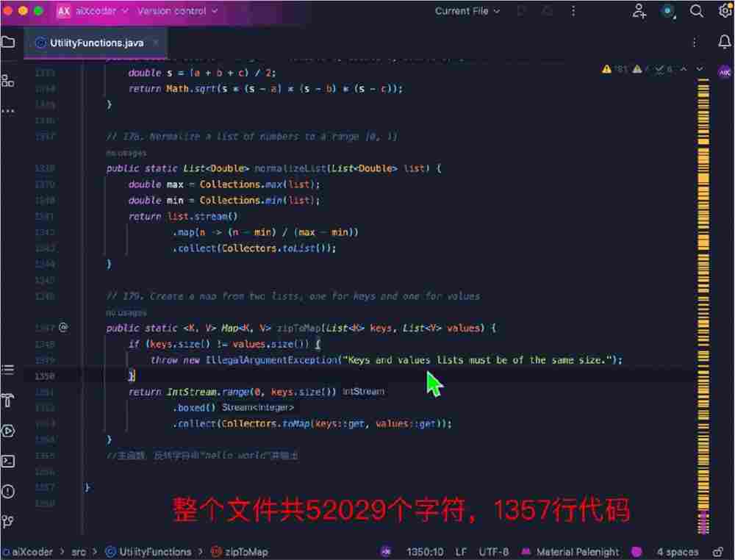Open the IDE Settings gear
Viewport: 735px width, 560px height.
tap(723, 11)
